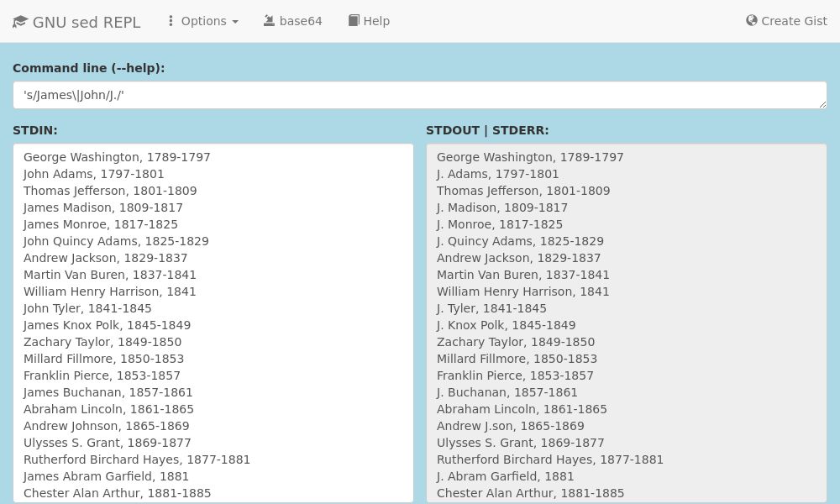Click the command line box resize handle
This screenshot has height=504, width=840.
(x=822, y=104)
